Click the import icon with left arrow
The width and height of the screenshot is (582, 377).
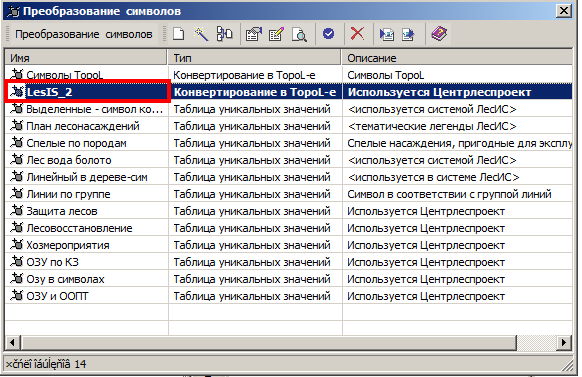click(x=386, y=34)
